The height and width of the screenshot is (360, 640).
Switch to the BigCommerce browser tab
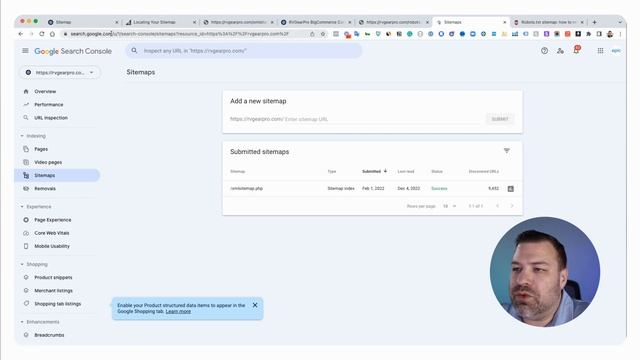click(x=316, y=22)
